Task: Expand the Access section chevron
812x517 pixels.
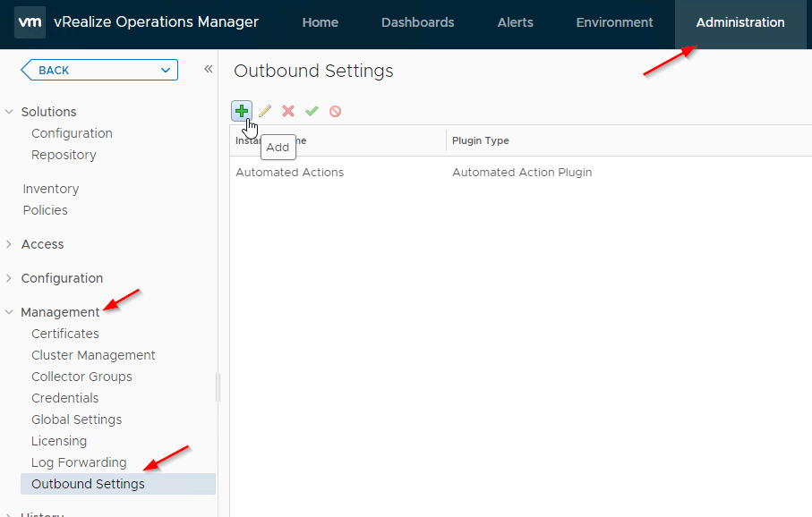Action: (x=9, y=244)
